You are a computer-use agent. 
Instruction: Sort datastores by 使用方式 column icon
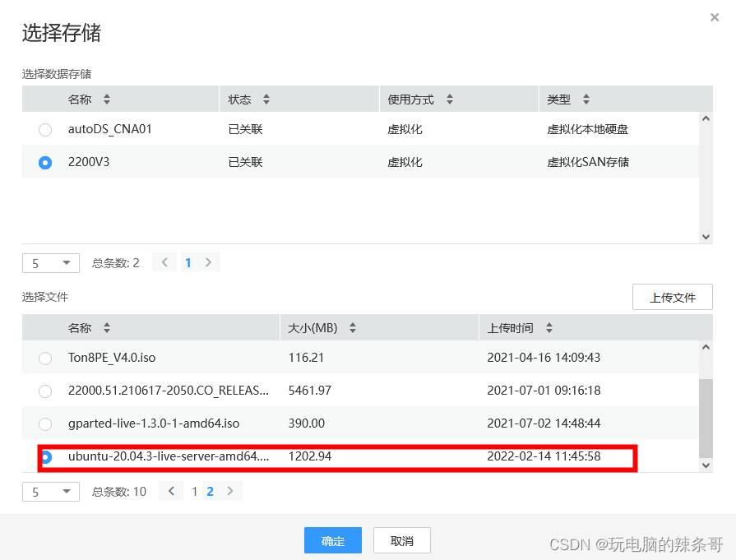click(449, 100)
